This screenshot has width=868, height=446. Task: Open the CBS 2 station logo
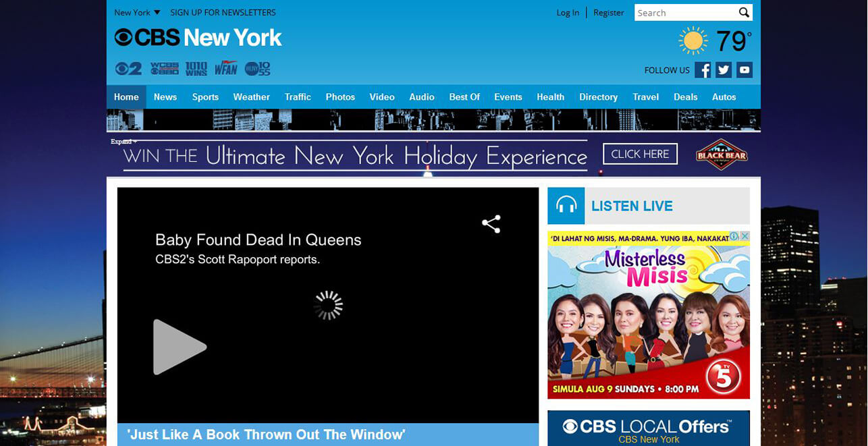coord(128,69)
